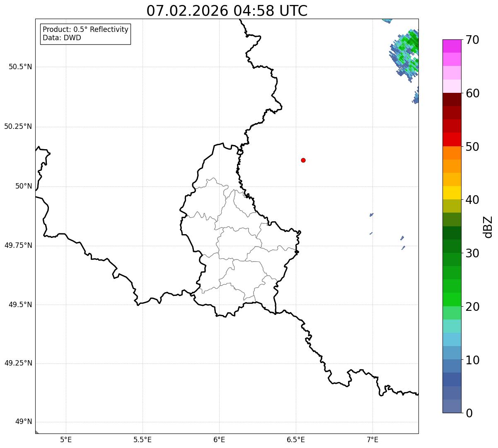
Task: Click the magenta top swatch near 70 dBZ
Action: pos(452,46)
